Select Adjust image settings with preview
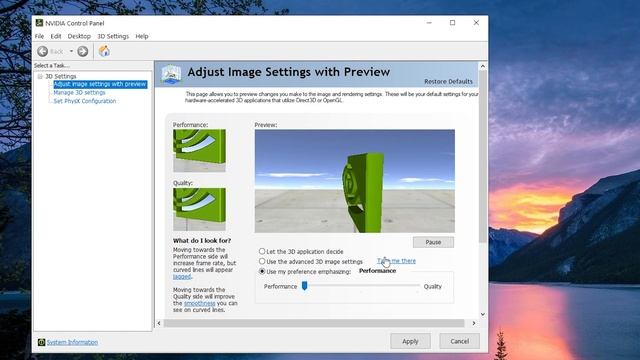Screen dimensions: 640x360 point(100,84)
